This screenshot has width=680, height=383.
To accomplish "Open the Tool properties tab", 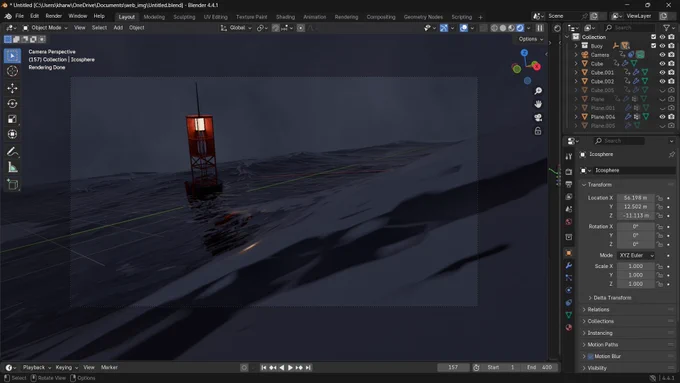I will click(x=569, y=156).
